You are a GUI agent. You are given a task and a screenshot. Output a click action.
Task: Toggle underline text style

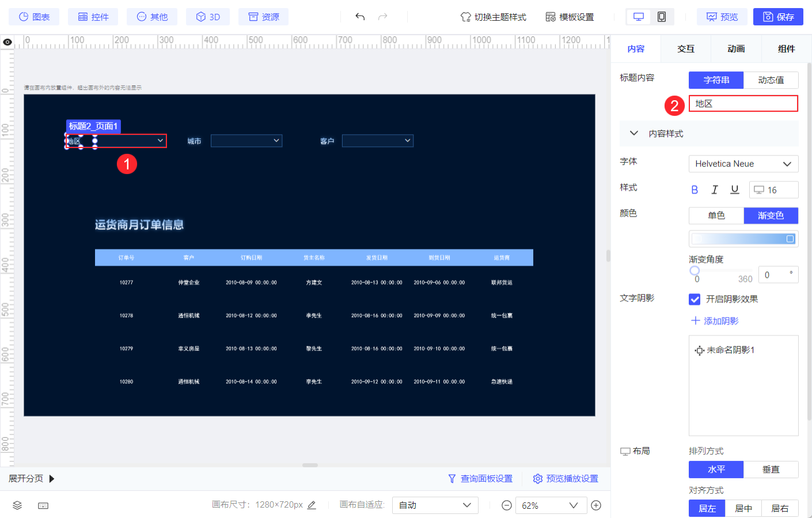[735, 190]
